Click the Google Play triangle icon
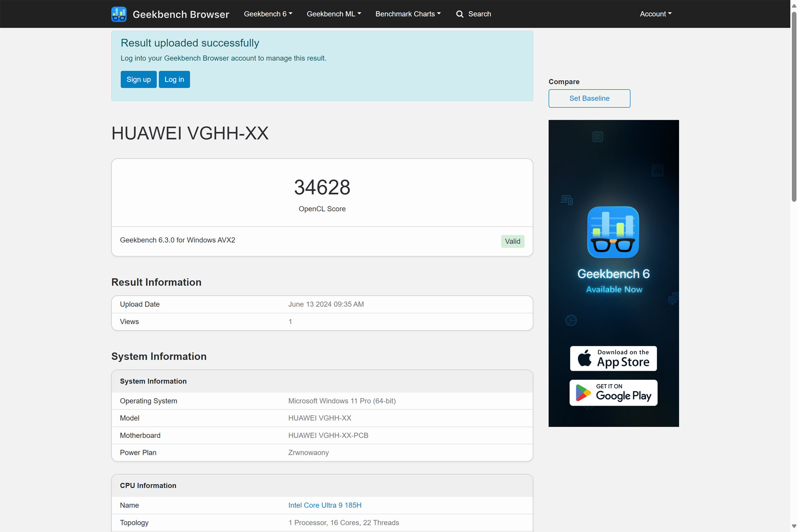This screenshot has height=532, width=798. [x=583, y=393]
